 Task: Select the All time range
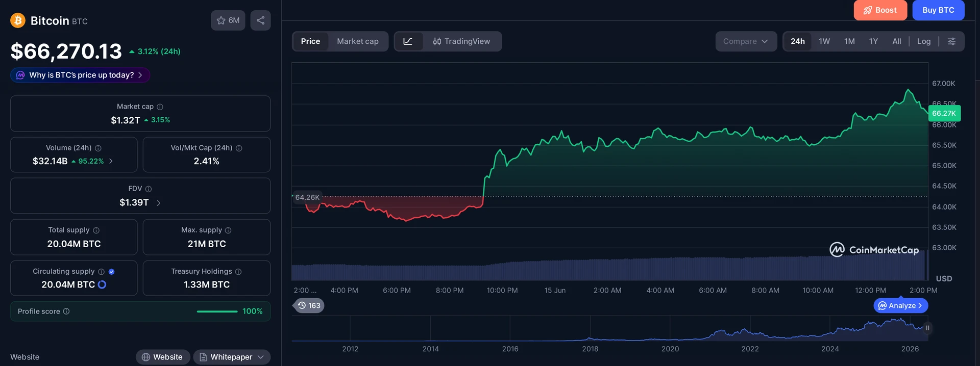[x=897, y=41]
